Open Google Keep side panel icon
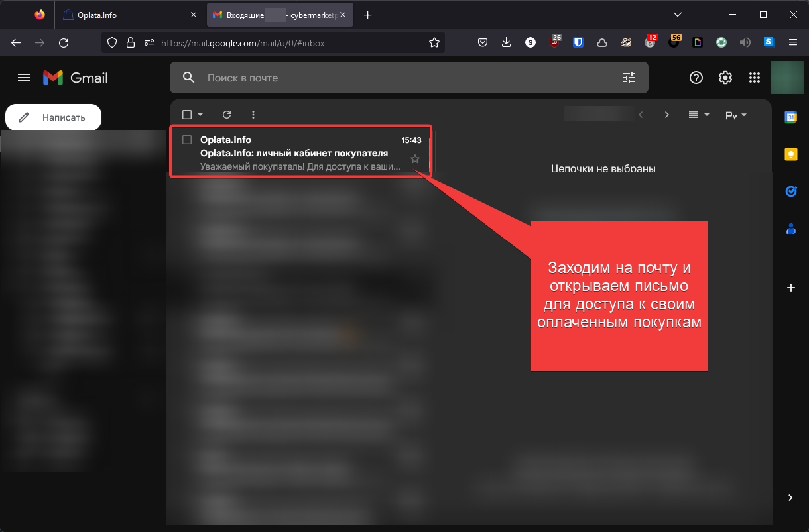The height and width of the screenshot is (532, 809). point(790,154)
